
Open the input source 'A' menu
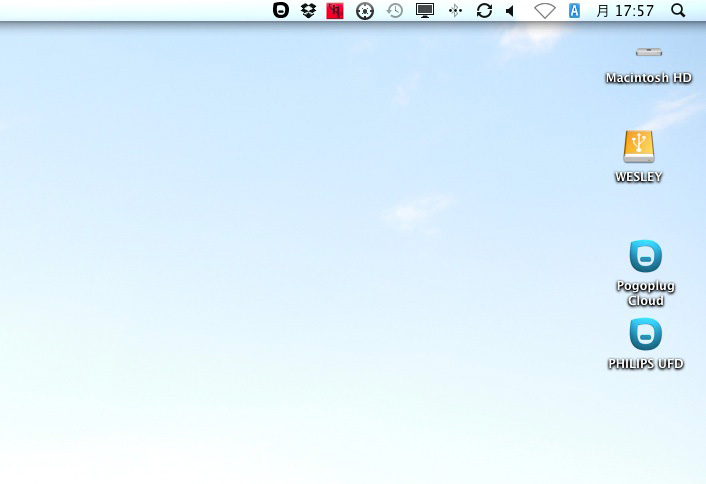pos(574,10)
